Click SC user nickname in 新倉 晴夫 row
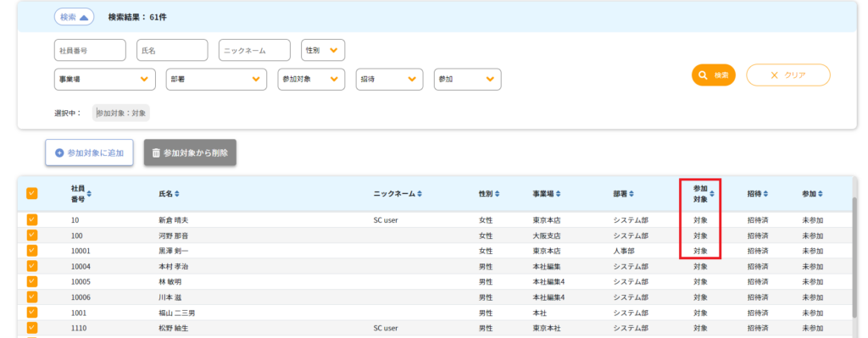The width and height of the screenshot is (868, 338). click(x=386, y=220)
